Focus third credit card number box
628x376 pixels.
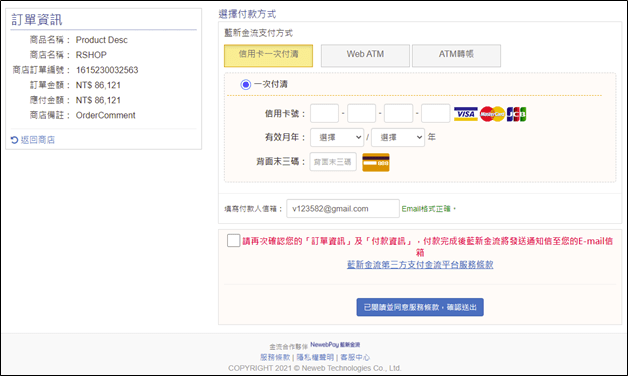(x=398, y=113)
